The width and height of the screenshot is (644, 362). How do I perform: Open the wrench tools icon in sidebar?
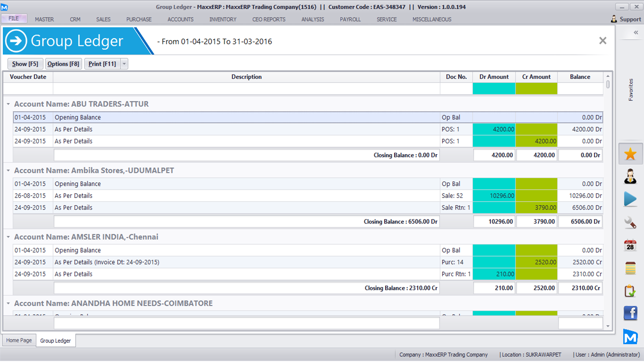click(630, 222)
